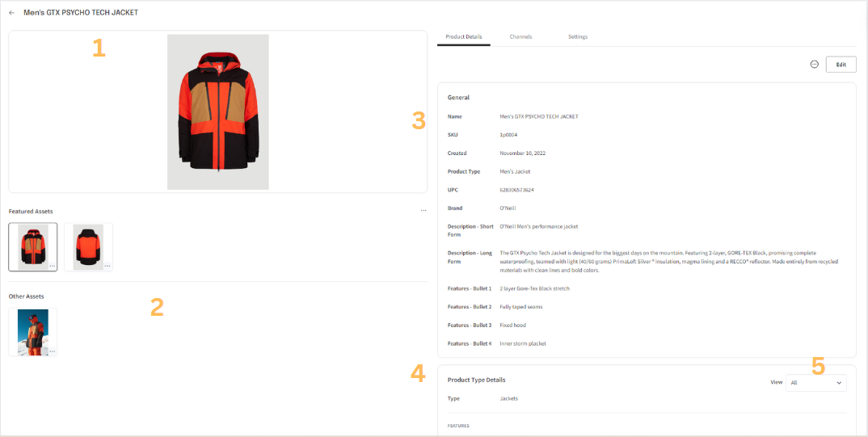
Task: Select the back jacket featured thumbnail
Action: [x=89, y=246]
